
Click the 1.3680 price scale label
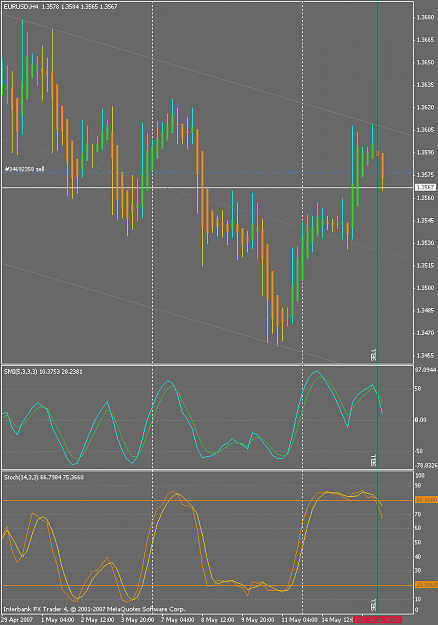(425, 17)
